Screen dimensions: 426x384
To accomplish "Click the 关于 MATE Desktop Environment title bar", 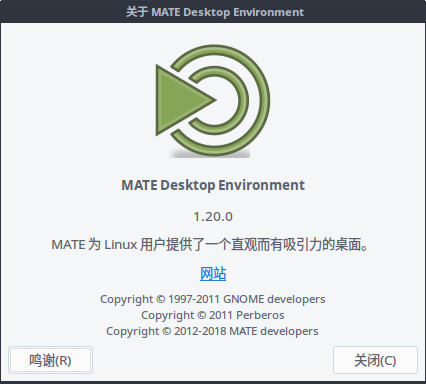I will pyautogui.click(x=213, y=12).
